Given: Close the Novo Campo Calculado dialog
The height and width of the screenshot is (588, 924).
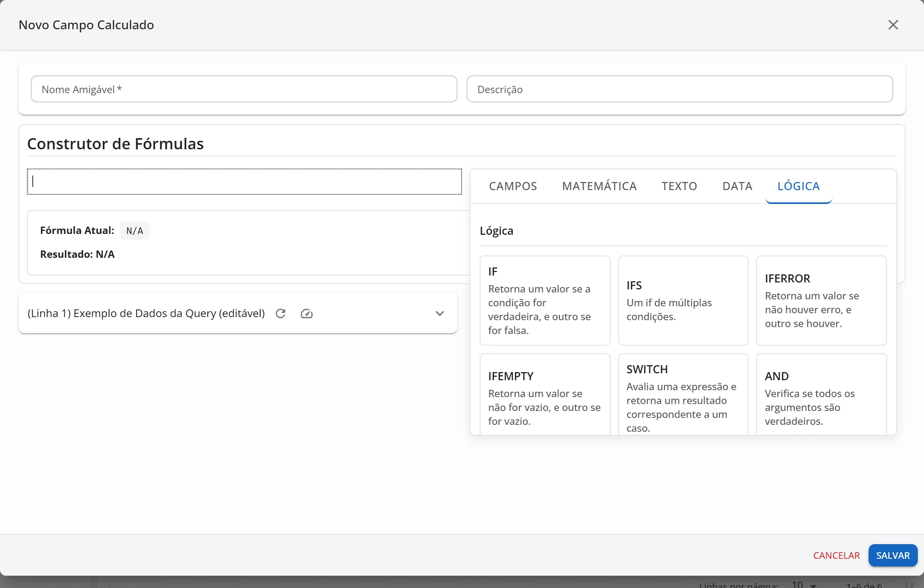Looking at the screenshot, I should [x=893, y=25].
